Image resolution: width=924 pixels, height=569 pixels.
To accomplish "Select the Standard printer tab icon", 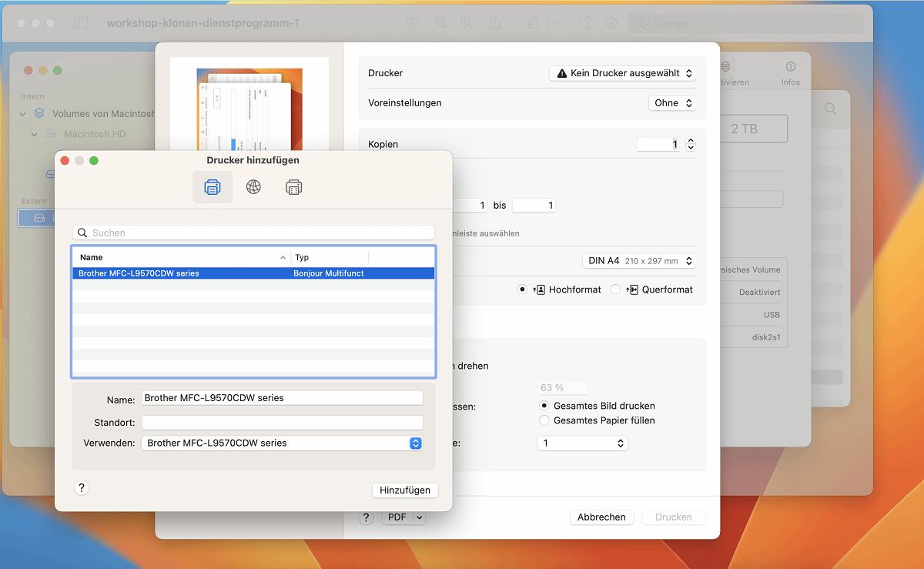I will click(x=213, y=187).
